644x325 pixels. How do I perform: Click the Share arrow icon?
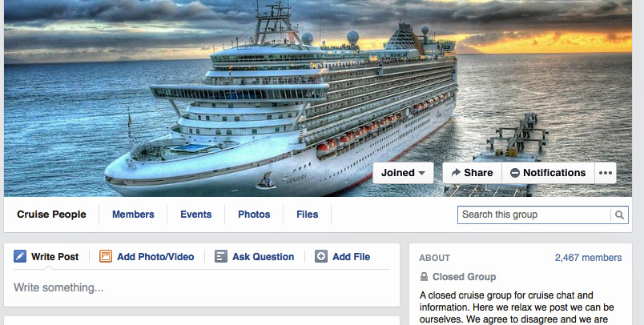click(x=455, y=173)
